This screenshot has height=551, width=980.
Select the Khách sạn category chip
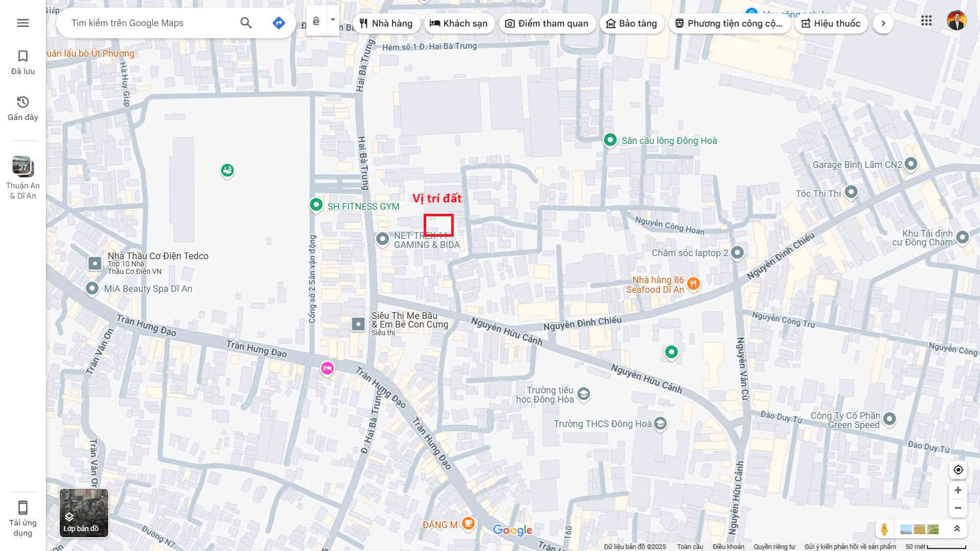[x=458, y=23]
